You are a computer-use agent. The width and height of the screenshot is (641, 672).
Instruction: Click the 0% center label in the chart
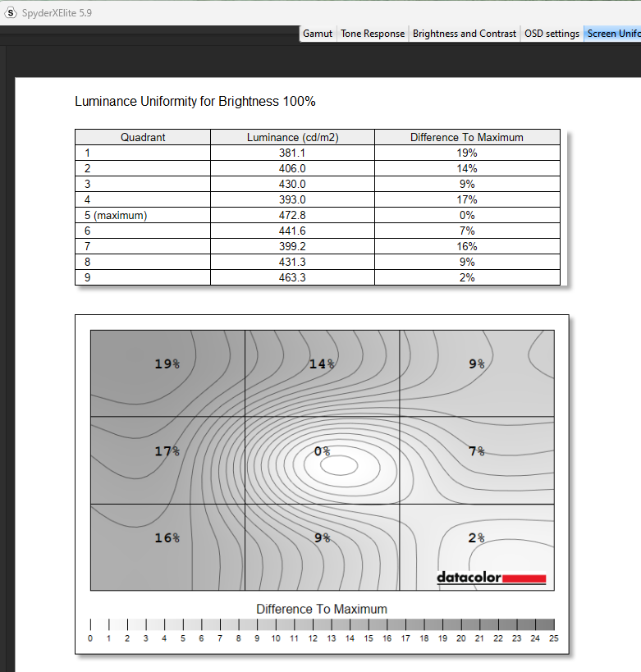pos(322,450)
